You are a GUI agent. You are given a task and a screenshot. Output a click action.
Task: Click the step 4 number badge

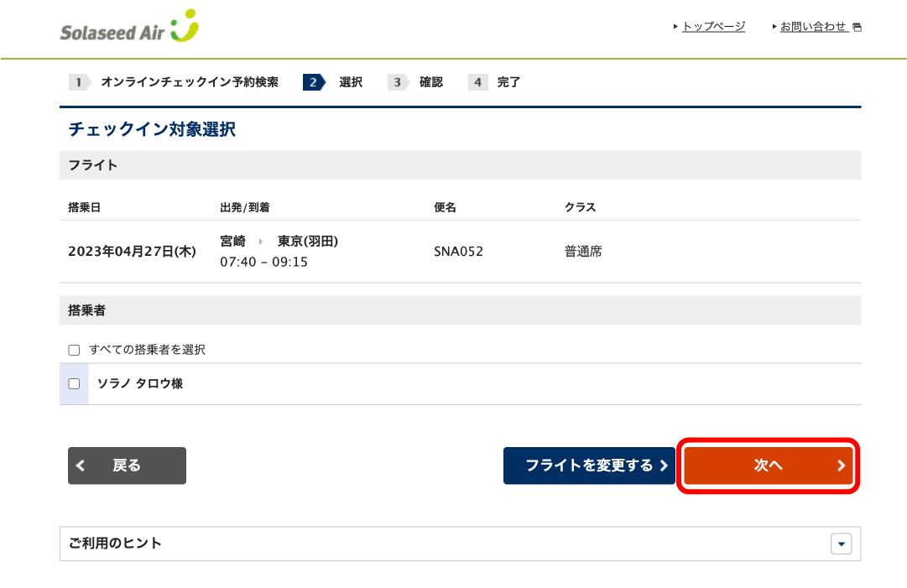click(x=477, y=82)
